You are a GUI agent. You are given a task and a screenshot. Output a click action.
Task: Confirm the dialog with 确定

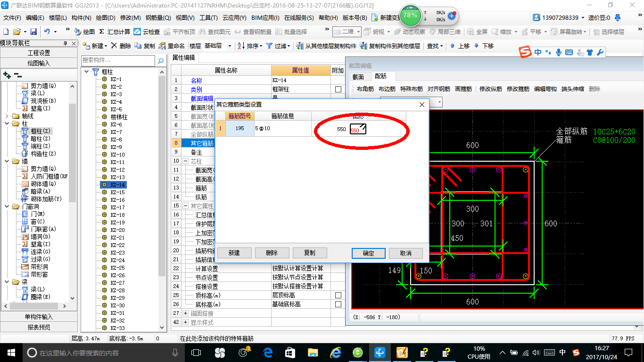[x=369, y=253]
